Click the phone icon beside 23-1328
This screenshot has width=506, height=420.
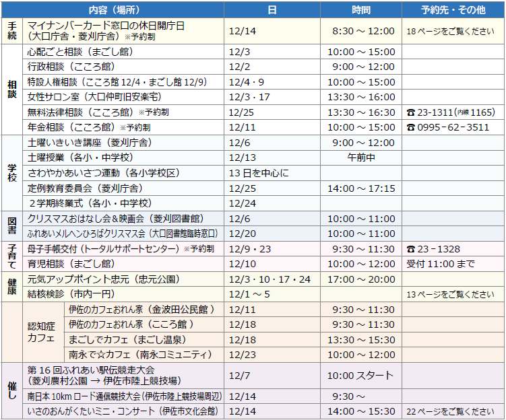tap(410, 249)
